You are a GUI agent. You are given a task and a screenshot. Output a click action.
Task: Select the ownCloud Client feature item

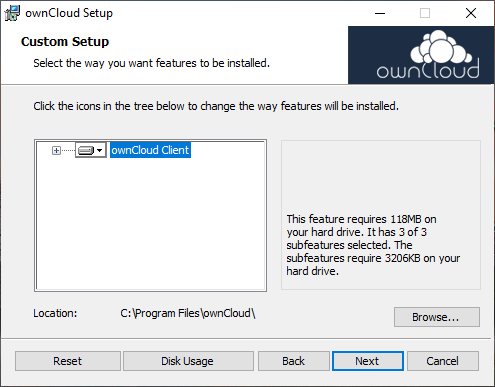click(x=150, y=150)
